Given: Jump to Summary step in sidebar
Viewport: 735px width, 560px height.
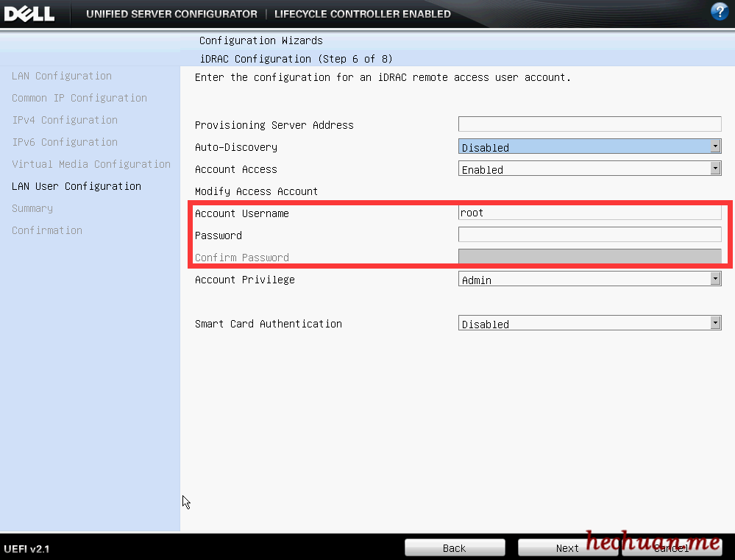Looking at the screenshot, I should [32, 208].
